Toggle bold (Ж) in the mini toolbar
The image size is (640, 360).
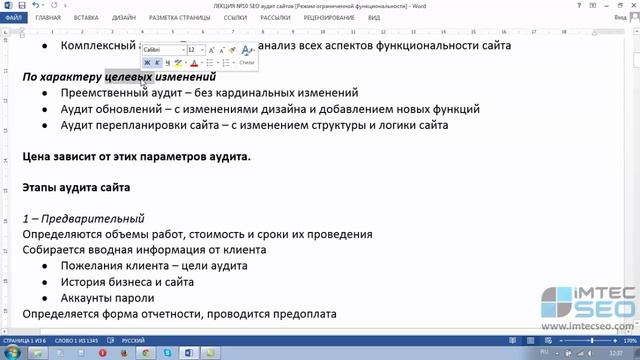pyautogui.click(x=147, y=63)
